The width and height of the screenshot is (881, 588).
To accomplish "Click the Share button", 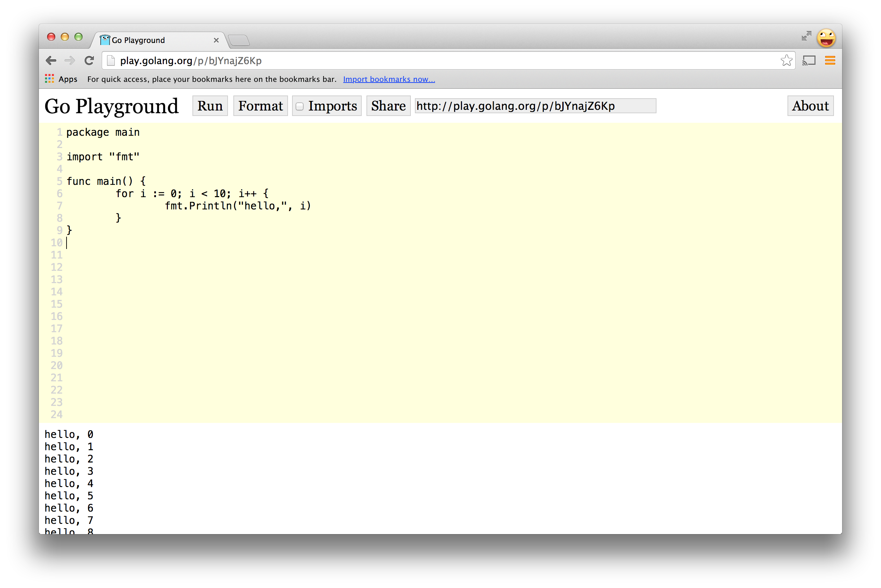I will (x=388, y=106).
